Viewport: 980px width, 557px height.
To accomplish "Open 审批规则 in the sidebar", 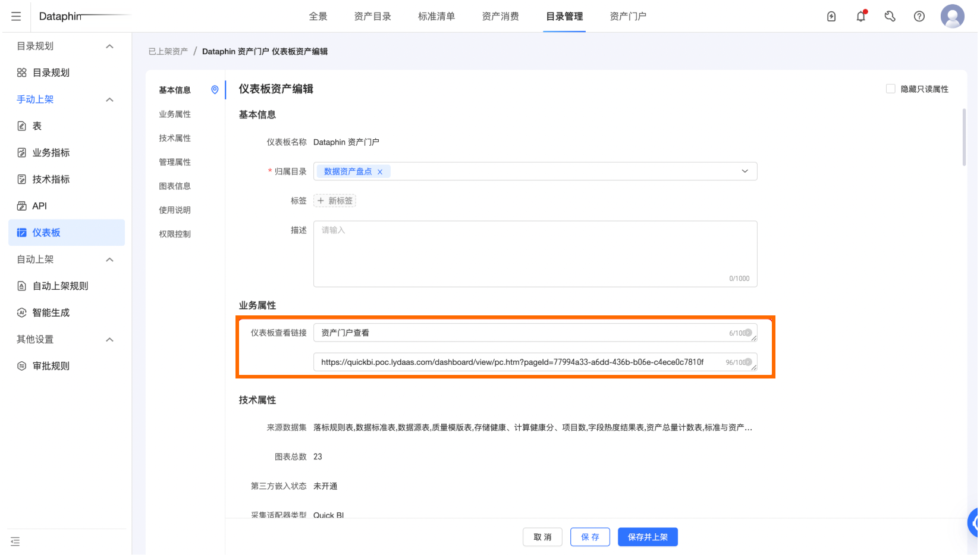I will click(67, 366).
